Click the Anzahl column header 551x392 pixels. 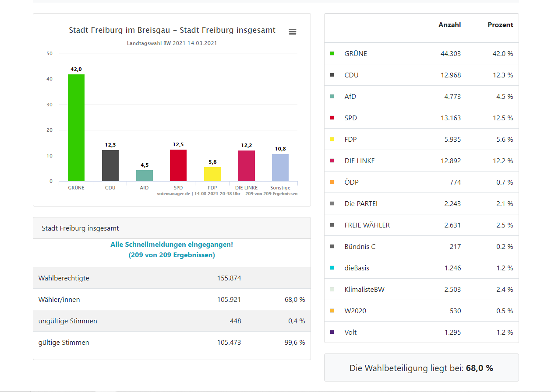coord(449,25)
